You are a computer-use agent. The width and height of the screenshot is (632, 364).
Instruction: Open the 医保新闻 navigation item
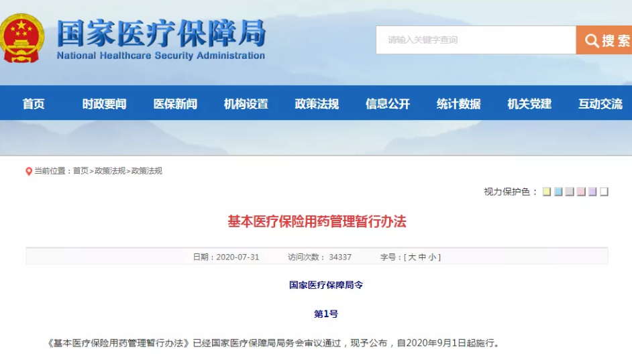click(175, 104)
